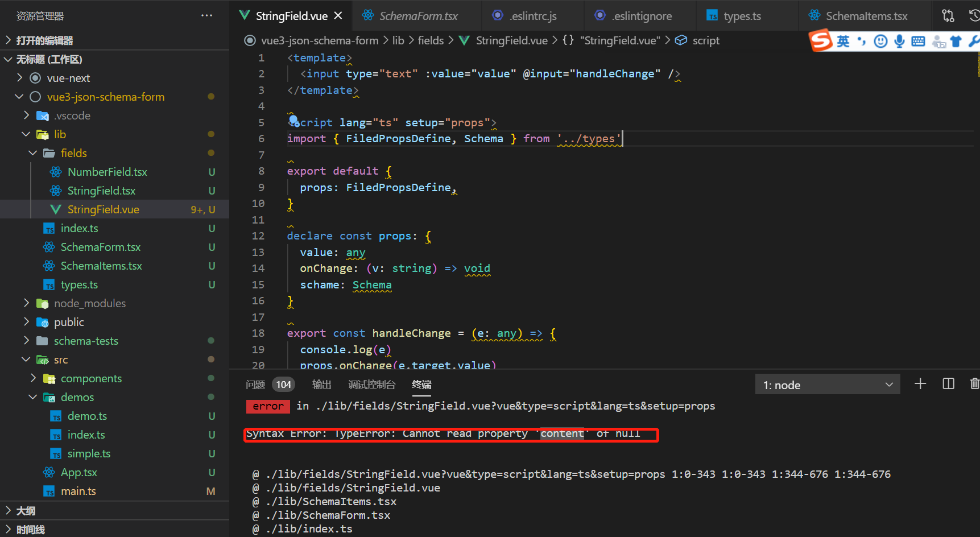Open the terminal selector '1: node' dropdown
Viewport: 980px width, 537px height.
(x=828, y=385)
